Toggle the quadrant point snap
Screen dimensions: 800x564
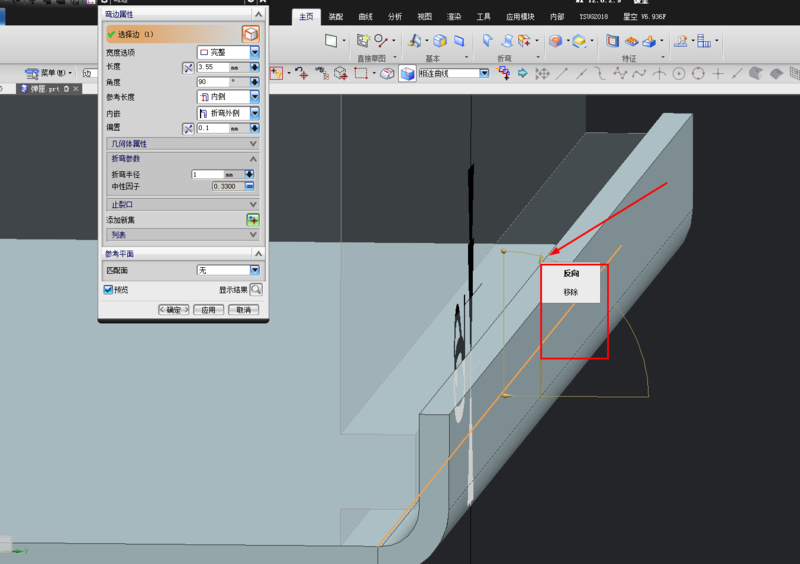click(x=698, y=73)
